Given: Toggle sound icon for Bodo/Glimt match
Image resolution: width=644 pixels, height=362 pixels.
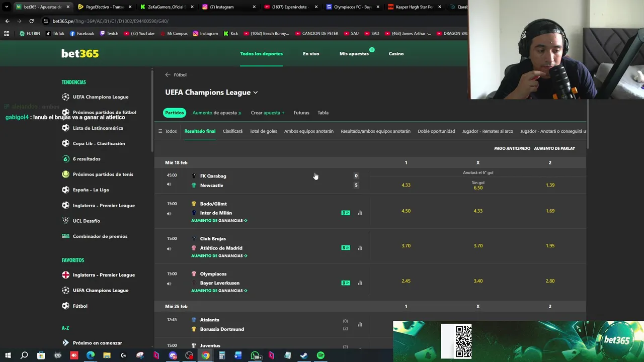Looking at the screenshot, I should click(169, 214).
